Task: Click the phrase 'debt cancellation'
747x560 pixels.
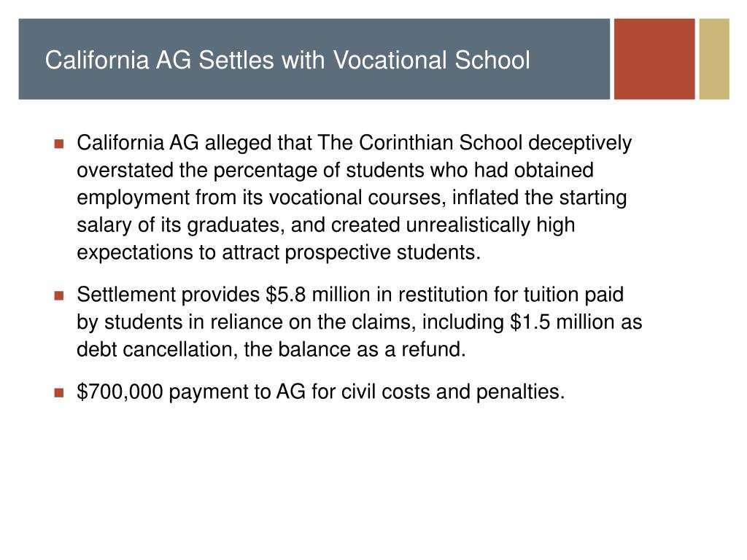Action: (x=157, y=349)
